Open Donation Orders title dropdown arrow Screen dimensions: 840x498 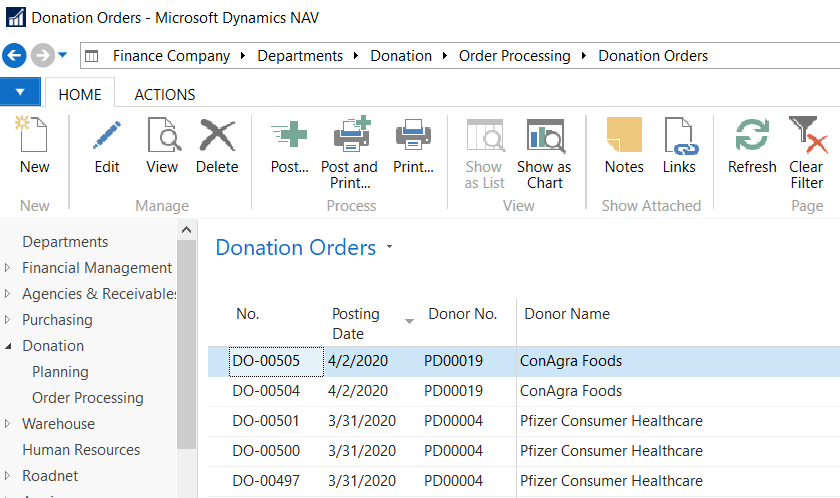(389, 247)
